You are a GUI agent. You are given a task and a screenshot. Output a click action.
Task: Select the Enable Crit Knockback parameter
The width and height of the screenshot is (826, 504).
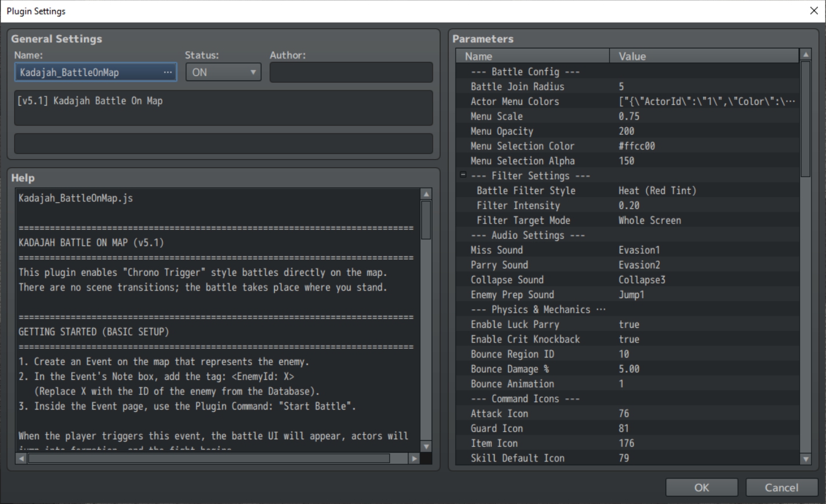point(628,339)
